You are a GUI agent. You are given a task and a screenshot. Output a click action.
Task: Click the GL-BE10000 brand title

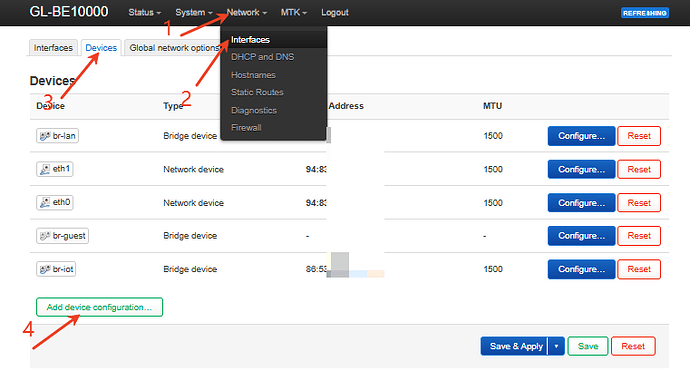(69, 12)
